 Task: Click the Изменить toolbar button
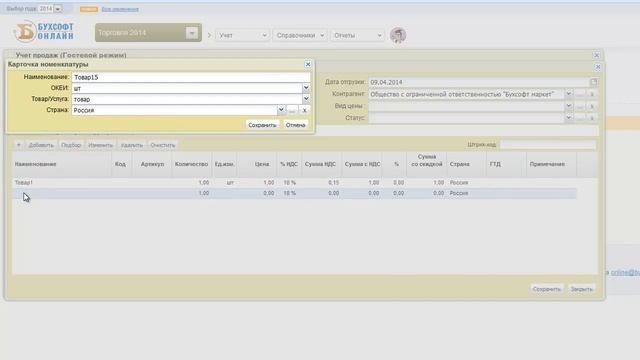click(100, 145)
